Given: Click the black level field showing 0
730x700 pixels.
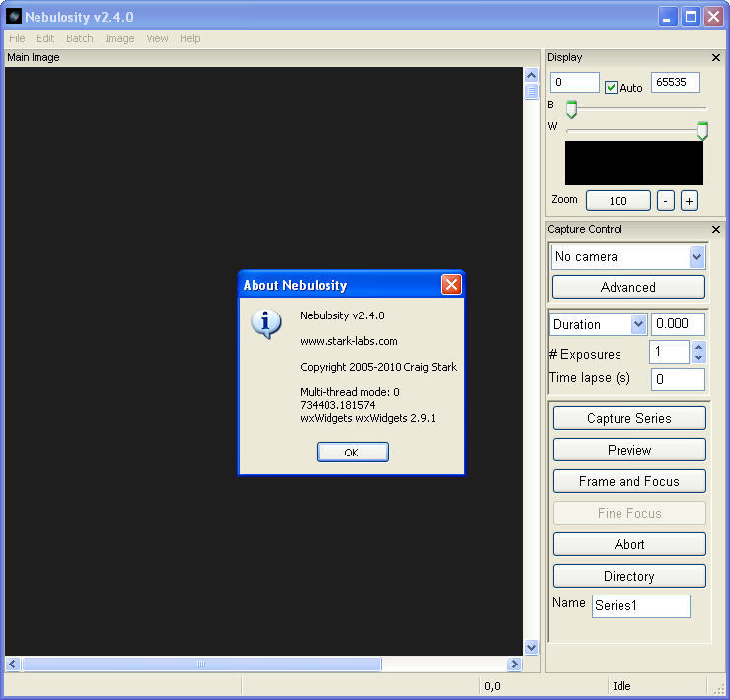Looking at the screenshot, I should 575,83.
